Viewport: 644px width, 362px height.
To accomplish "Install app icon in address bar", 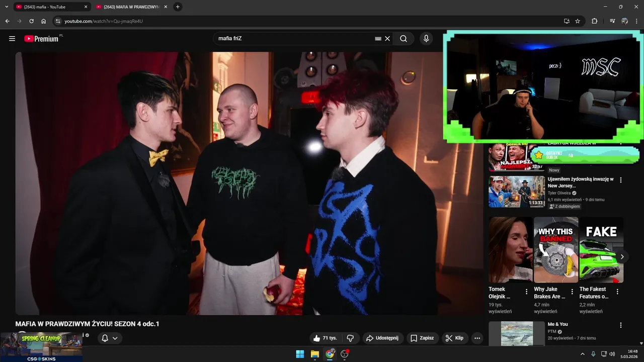I will pyautogui.click(x=567, y=21).
